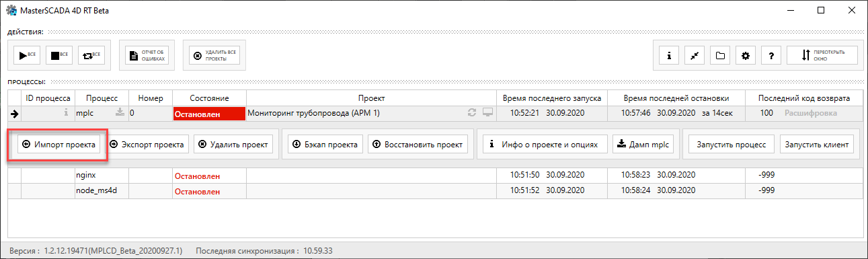Click Последняя синхронизация status bar entry
868x259 pixels.
tap(264, 251)
